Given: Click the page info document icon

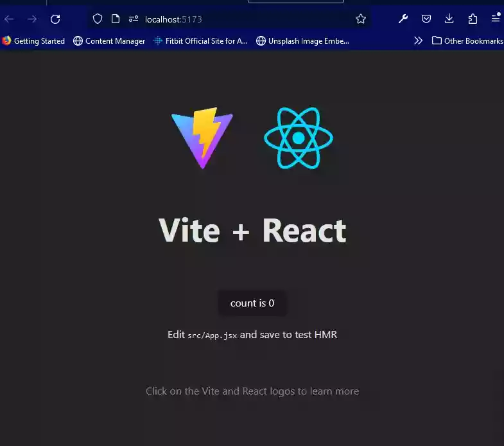Looking at the screenshot, I should coord(116,19).
